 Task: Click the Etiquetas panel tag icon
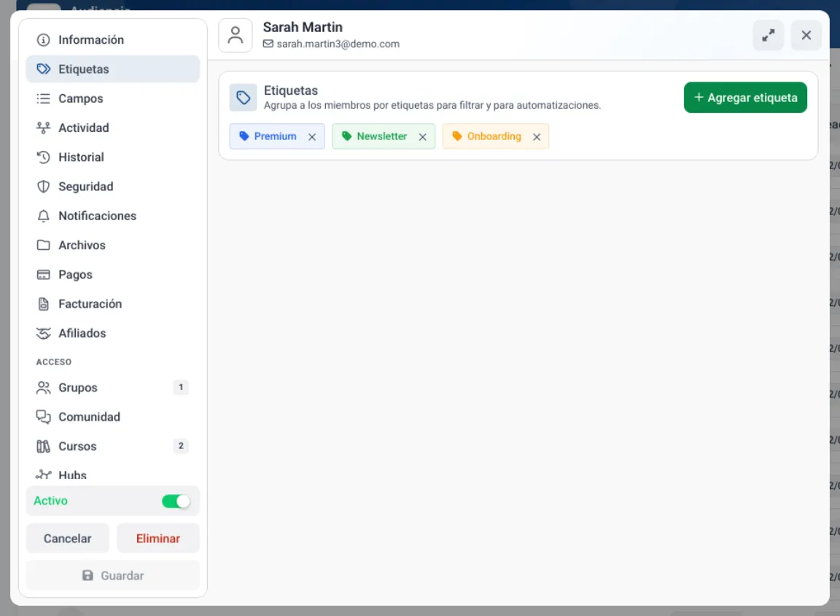click(x=244, y=98)
